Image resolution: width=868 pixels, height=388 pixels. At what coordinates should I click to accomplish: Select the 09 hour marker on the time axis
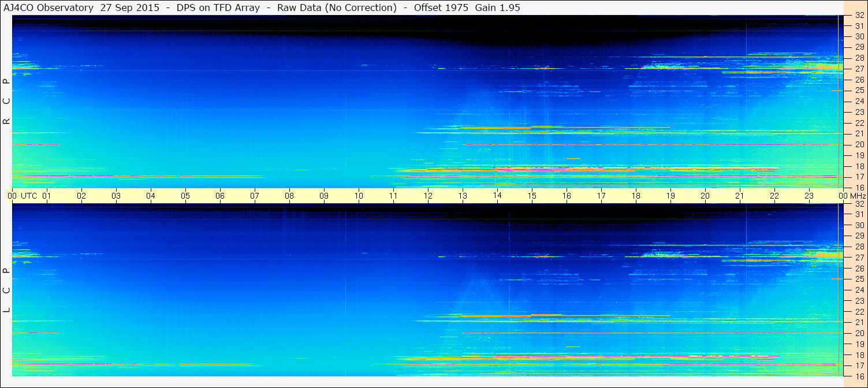click(324, 196)
